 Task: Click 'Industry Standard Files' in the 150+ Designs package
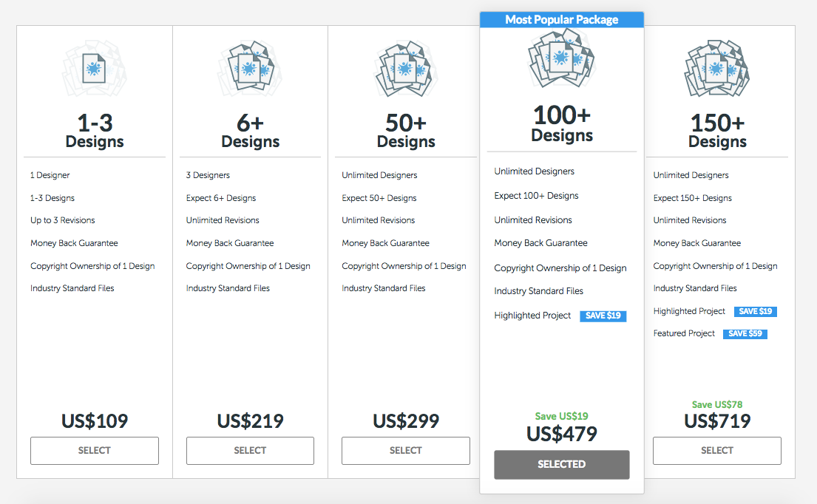(x=695, y=288)
